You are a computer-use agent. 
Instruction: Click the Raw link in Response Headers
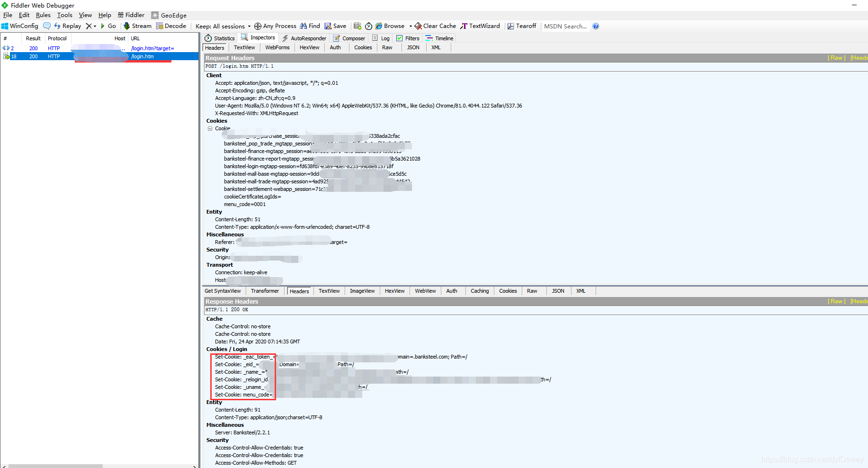point(837,301)
